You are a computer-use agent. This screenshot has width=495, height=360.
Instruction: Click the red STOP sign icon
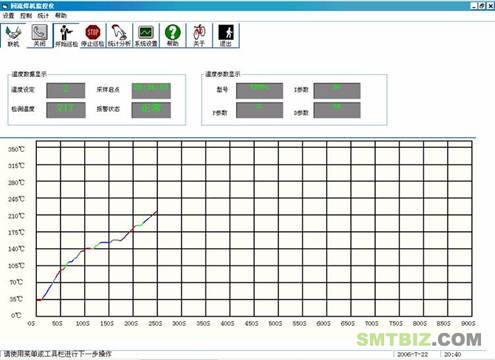pos(93,35)
